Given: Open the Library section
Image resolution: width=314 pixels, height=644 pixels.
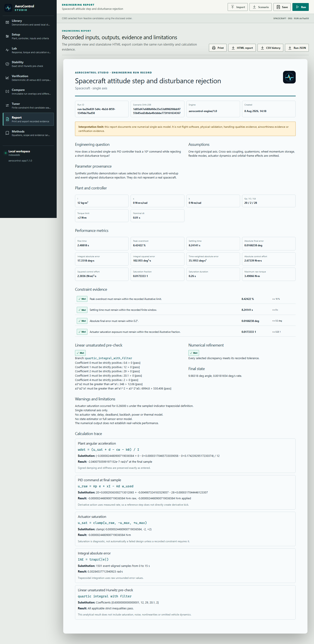Looking at the screenshot, I should pos(28,22).
